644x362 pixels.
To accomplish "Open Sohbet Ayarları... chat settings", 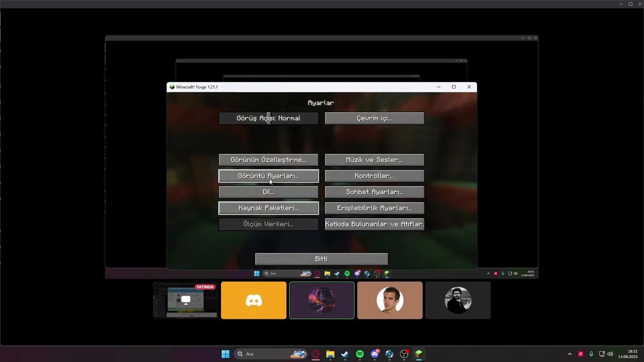I will pos(374,192).
